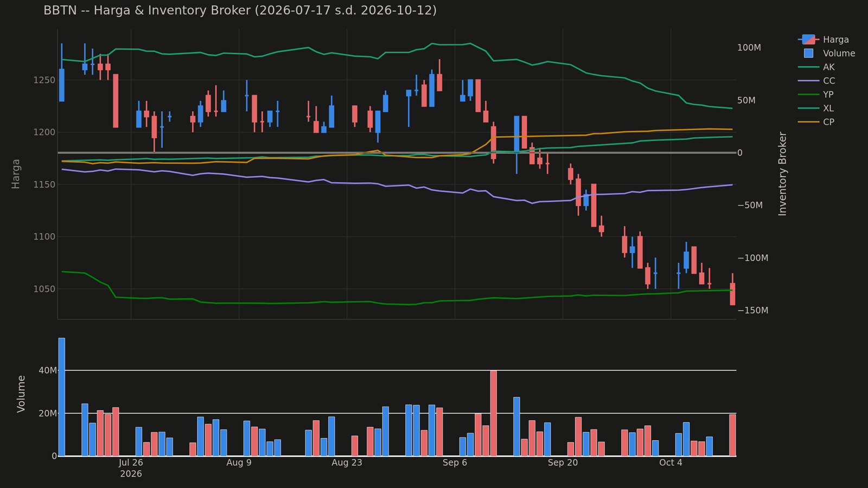This screenshot has width=868, height=488.
Task: Select the Sep 6 date tick label
Action: tap(455, 463)
